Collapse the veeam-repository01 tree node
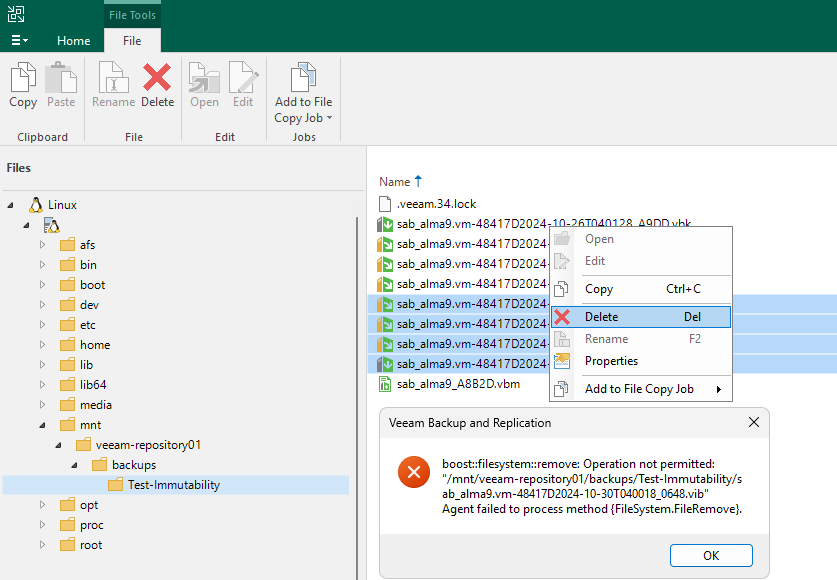The height and width of the screenshot is (580, 837). (x=58, y=444)
